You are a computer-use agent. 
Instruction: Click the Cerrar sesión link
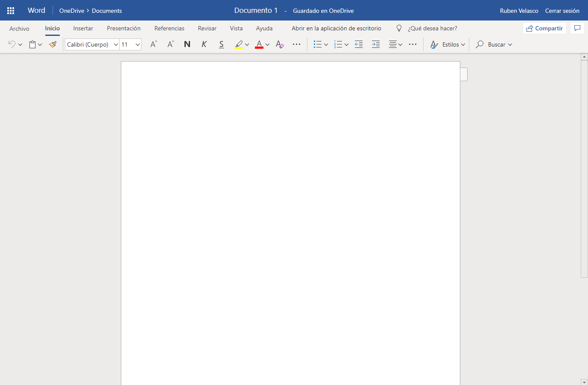tap(562, 11)
